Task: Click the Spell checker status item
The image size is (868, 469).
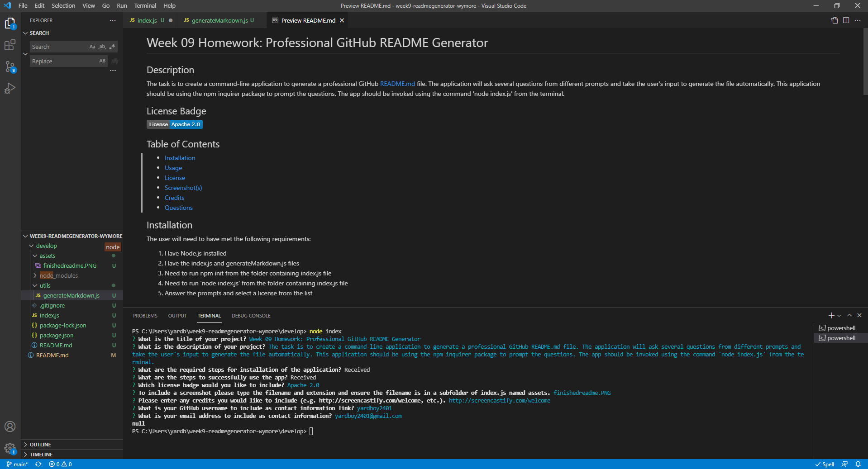Action: [x=825, y=464]
